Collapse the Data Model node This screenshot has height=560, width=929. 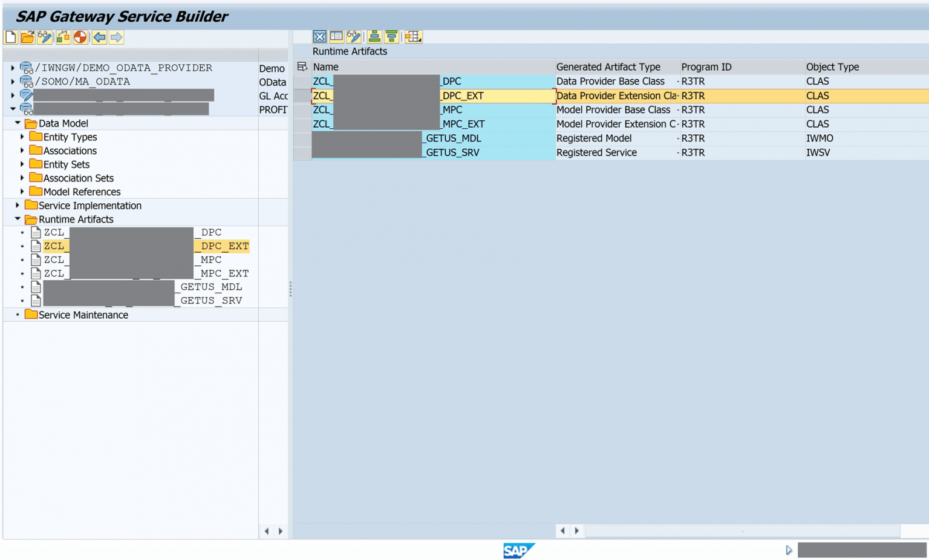pos(18,123)
